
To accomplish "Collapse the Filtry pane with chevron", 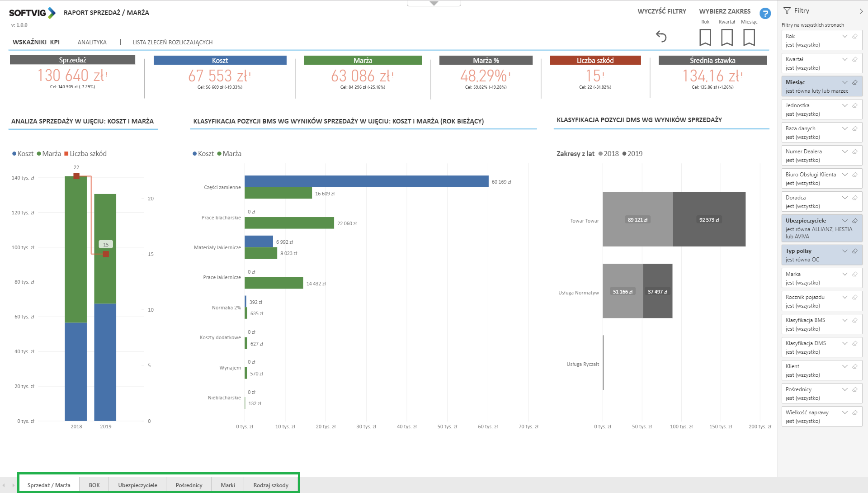I will 860,11.
